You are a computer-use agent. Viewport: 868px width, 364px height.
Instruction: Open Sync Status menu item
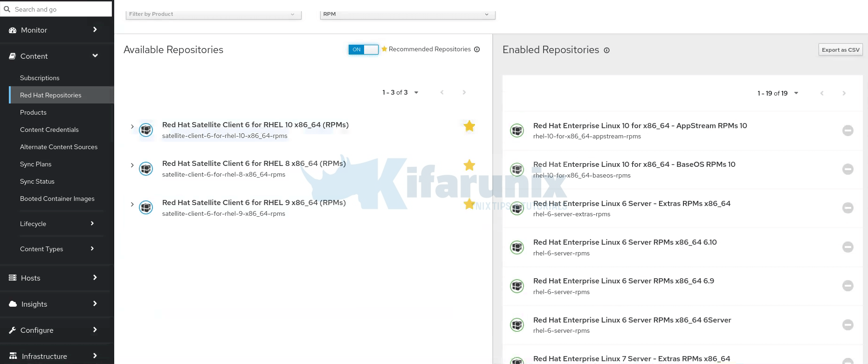(37, 181)
